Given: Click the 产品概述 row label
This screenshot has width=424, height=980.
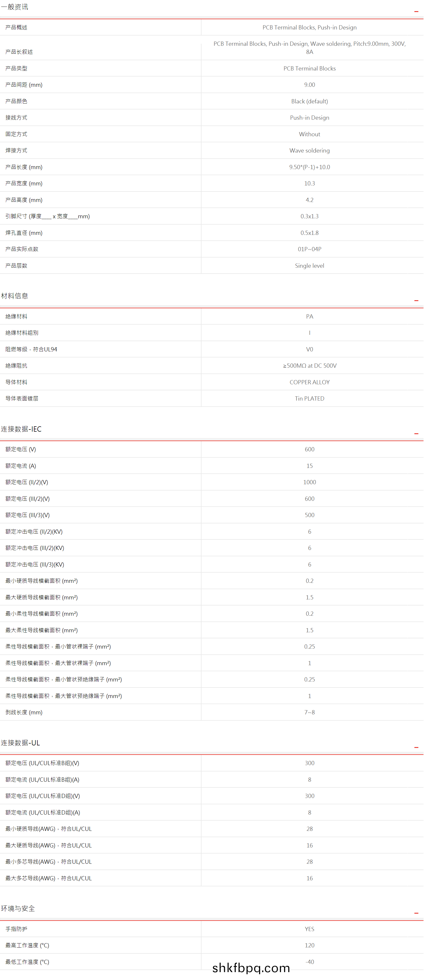Looking at the screenshot, I should click(x=16, y=27).
